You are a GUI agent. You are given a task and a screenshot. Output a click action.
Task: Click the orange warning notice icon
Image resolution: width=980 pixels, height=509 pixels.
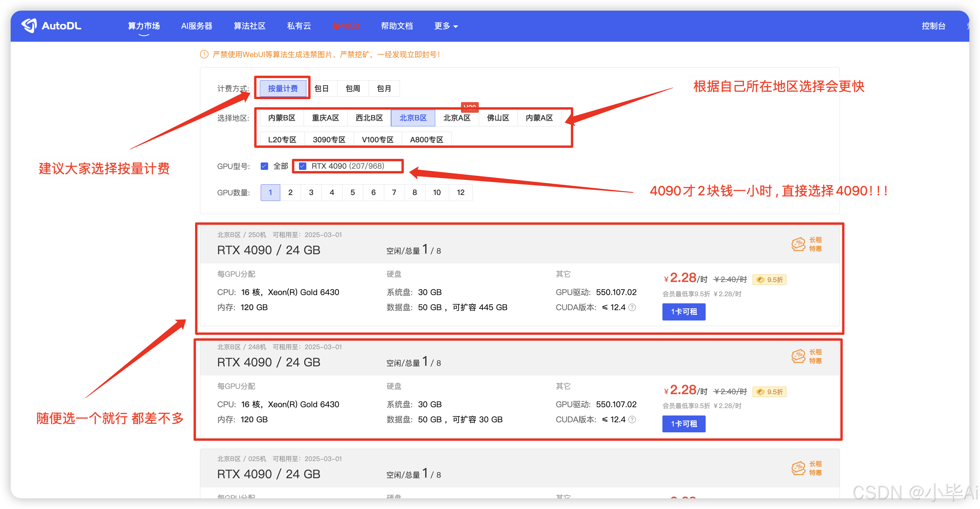coord(204,54)
